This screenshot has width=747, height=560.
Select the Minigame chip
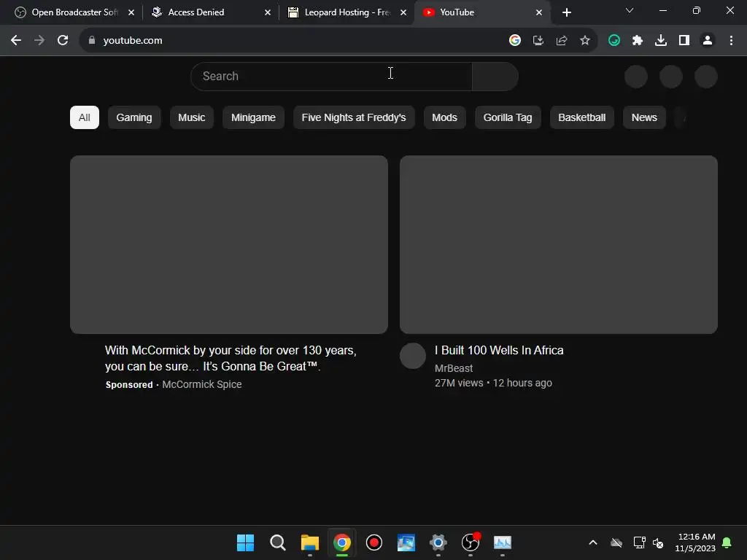click(253, 117)
